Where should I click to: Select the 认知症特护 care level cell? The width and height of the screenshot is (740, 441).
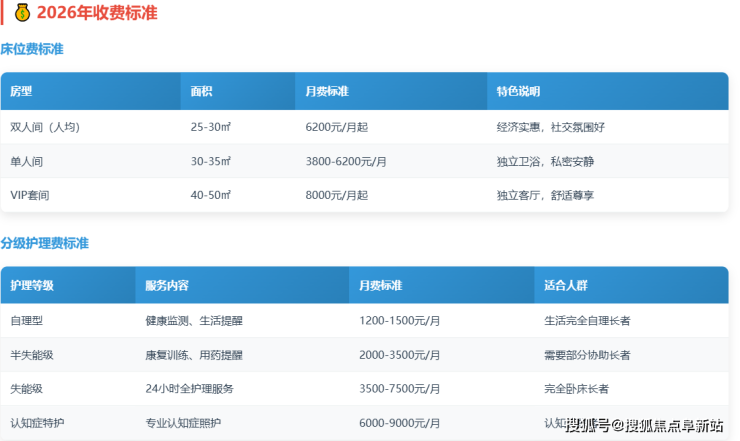point(37,423)
